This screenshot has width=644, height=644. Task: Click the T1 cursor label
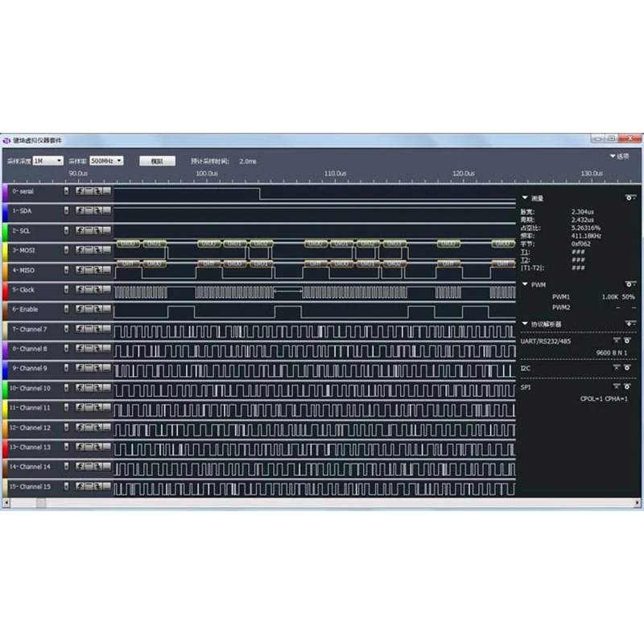(x=525, y=252)
